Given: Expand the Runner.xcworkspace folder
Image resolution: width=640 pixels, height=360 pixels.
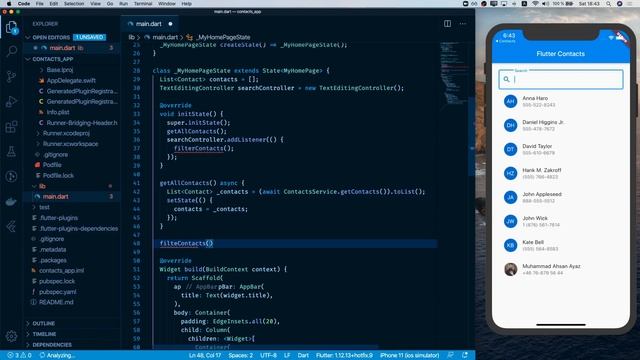Looking at the screenshot, I should coord(70,144).
